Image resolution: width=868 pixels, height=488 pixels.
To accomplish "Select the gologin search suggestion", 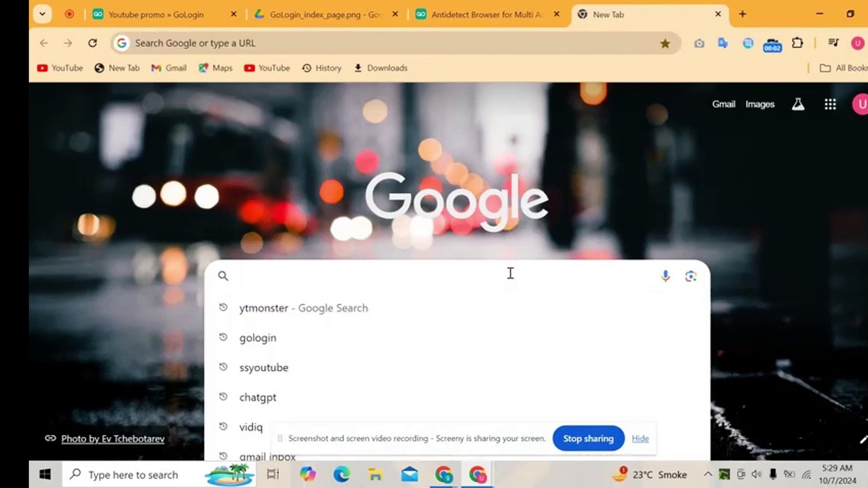I will [x=457, y=338].
